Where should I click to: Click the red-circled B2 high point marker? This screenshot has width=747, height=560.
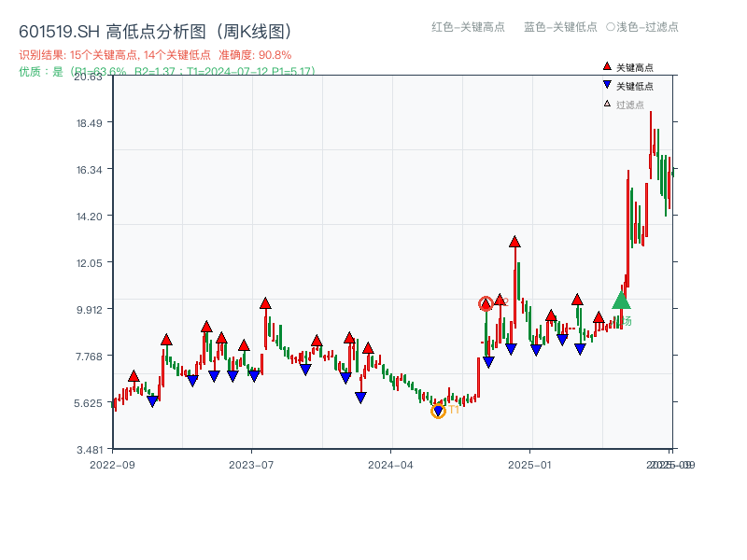(486, 302)
